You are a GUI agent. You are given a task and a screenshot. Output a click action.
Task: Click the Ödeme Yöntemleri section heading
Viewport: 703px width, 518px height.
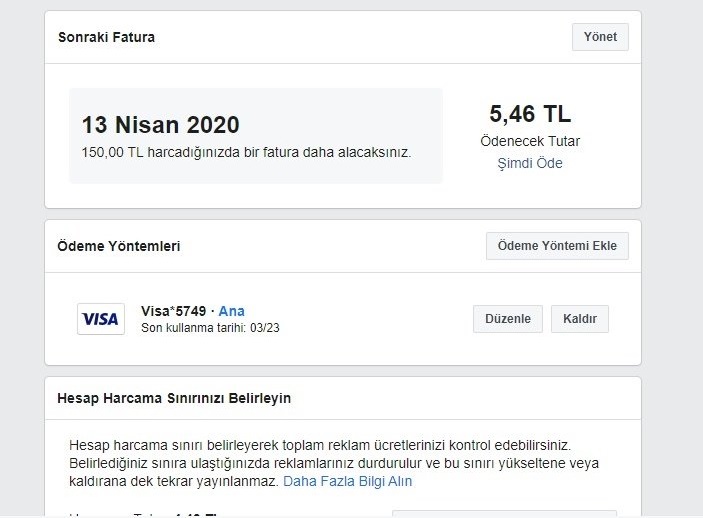(x=119, y=246)
